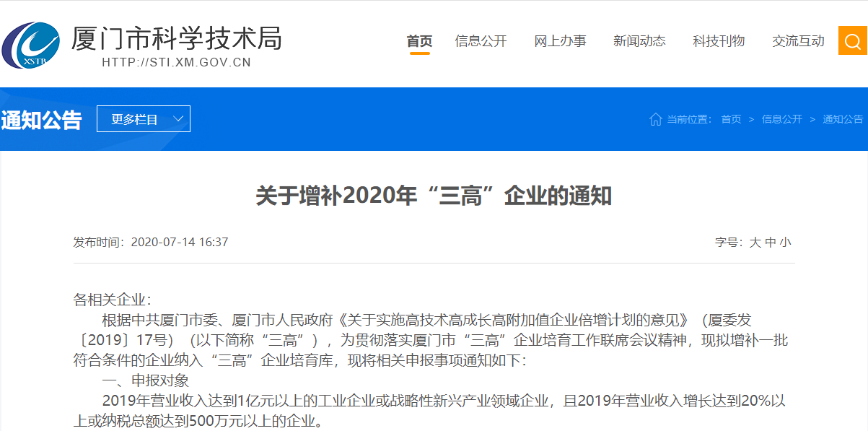Click the 发布时间：2020-07-14 16:37 text

click(151, 242)
